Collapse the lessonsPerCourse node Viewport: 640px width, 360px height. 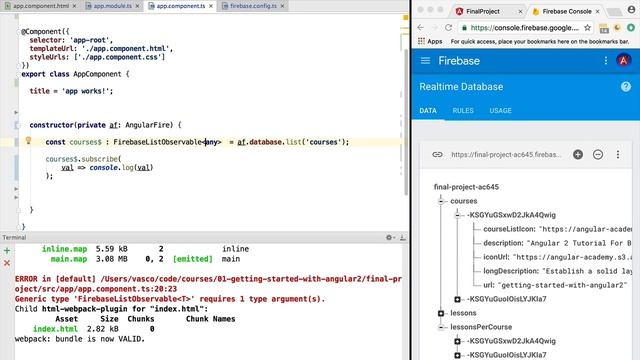(441, 327)
